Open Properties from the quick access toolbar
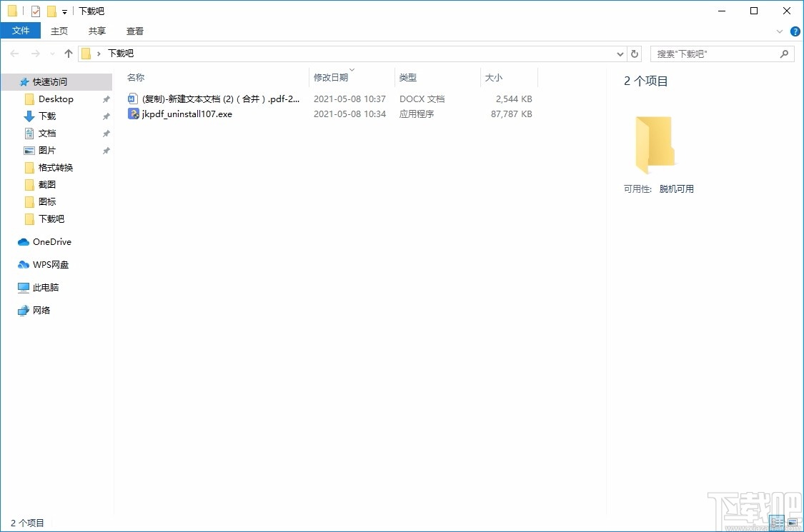Viewport: 804px width, 532px height. click(x=34, y=11)
